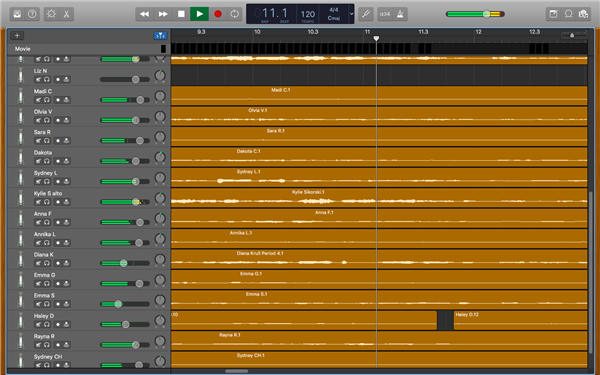This screenshot has width=600, height=375.
Task: Click the 120 tempo field
Action: (308, 15)
